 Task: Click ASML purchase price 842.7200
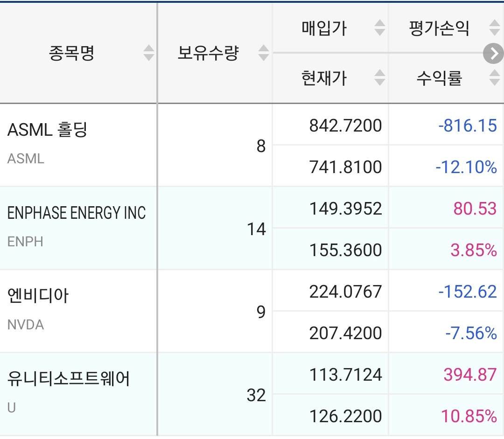point(345,125)
